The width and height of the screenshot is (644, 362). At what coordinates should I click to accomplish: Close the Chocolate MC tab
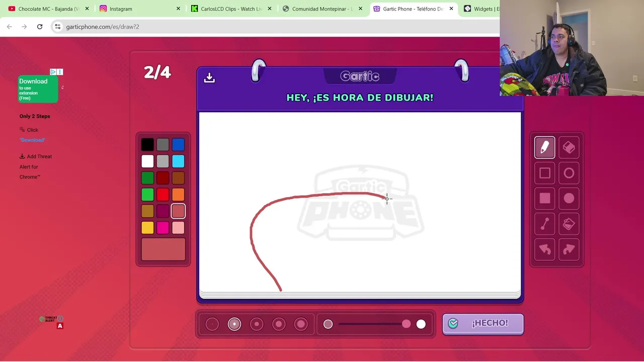click(x=87, y=9)
